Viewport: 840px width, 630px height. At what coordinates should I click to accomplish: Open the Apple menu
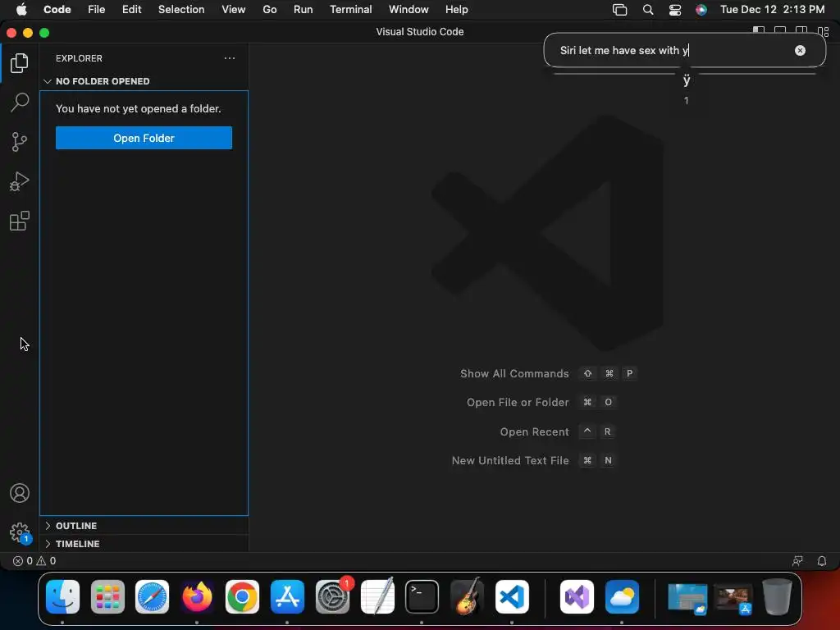21,9
